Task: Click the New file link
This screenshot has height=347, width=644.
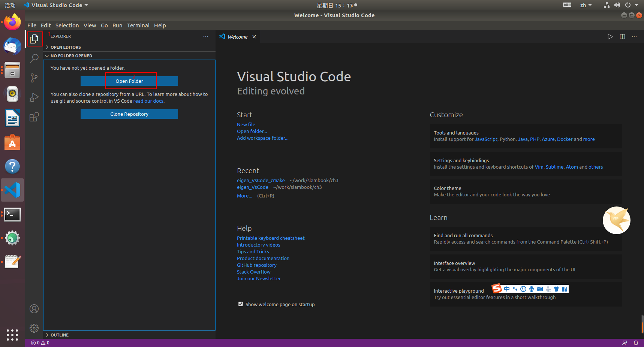Action: coord(246,124)
